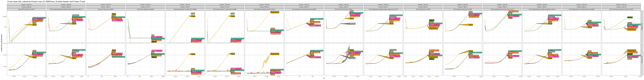Select the kilobytes row strip on right edge

(642, 27)
